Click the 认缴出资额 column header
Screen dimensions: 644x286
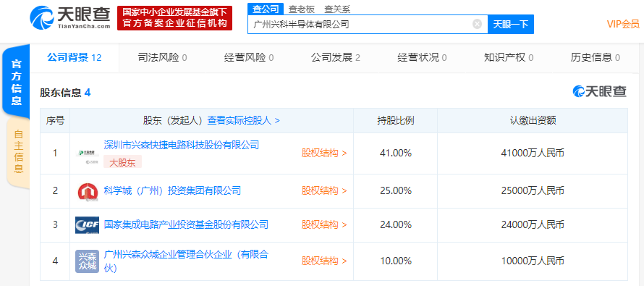coord(533,120)
